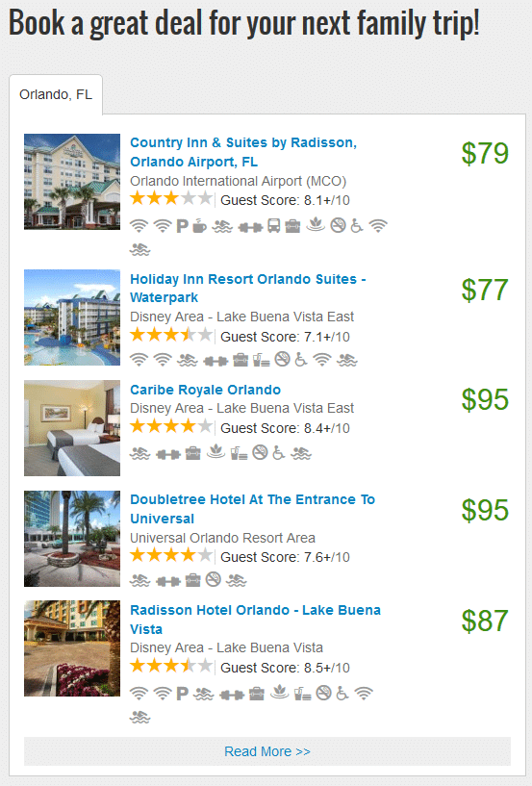Click the business briefcase icon under Doubletree Hotel
Image resolution: width=532 pixels, height=786 pixels.
(192, 580)
